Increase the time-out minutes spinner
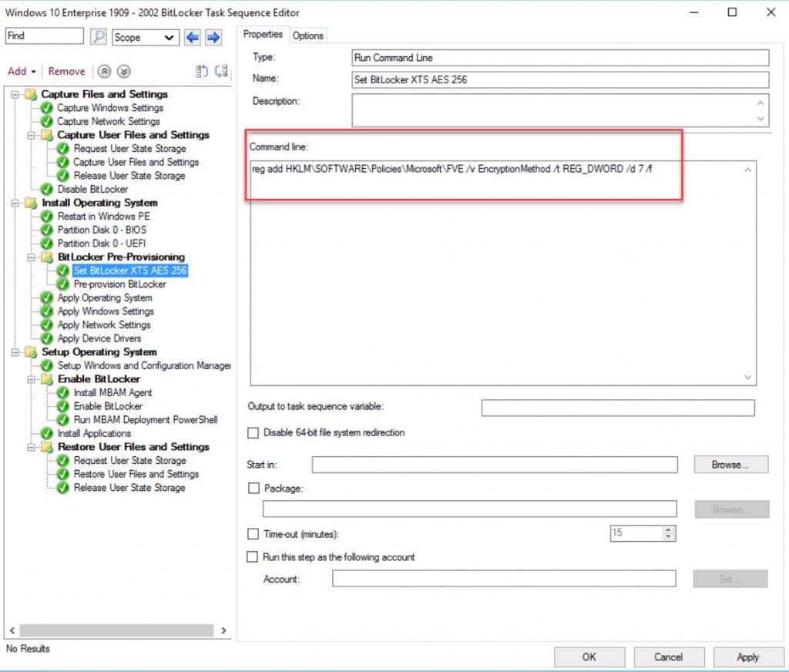Screen dimensions: 789x672 [668, 529]
